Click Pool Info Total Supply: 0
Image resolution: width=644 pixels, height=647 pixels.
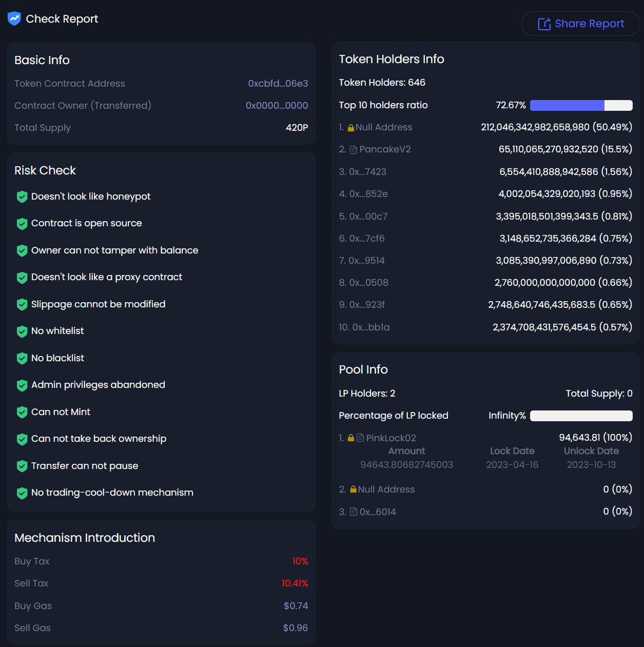click(599, 394)
